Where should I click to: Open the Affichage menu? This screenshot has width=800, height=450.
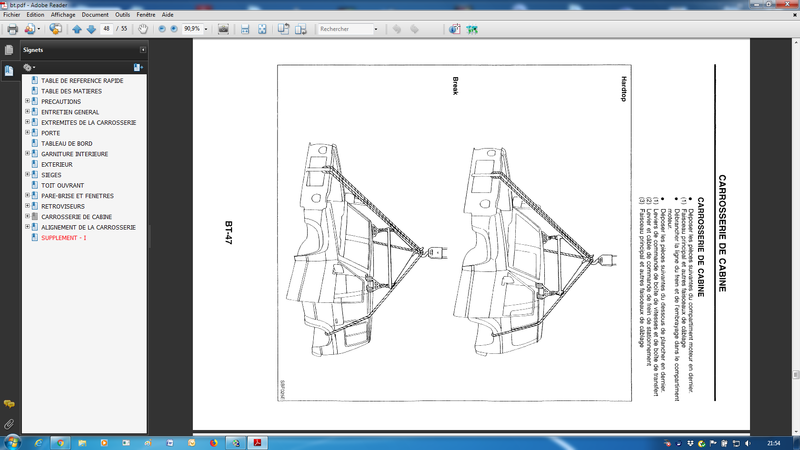[x=63, y=15]
